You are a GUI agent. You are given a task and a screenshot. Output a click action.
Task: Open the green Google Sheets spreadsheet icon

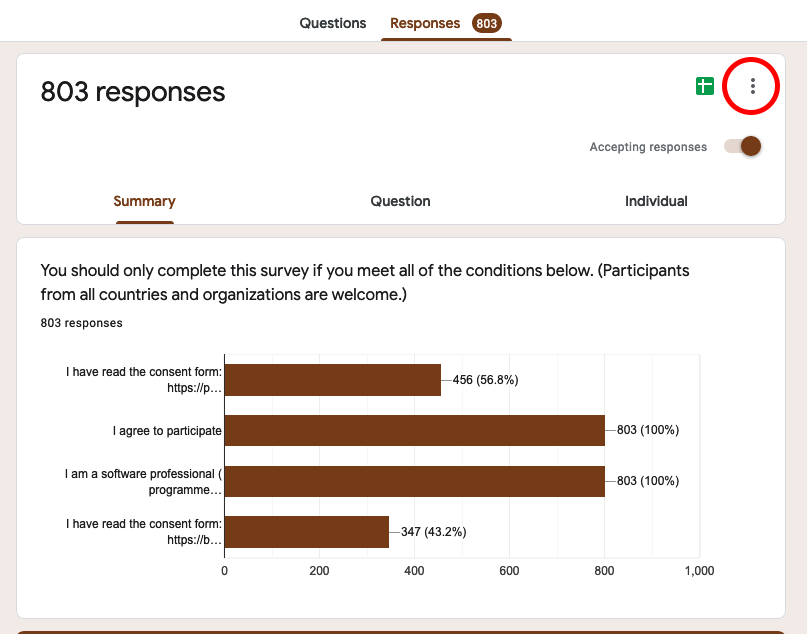[705, 86]
